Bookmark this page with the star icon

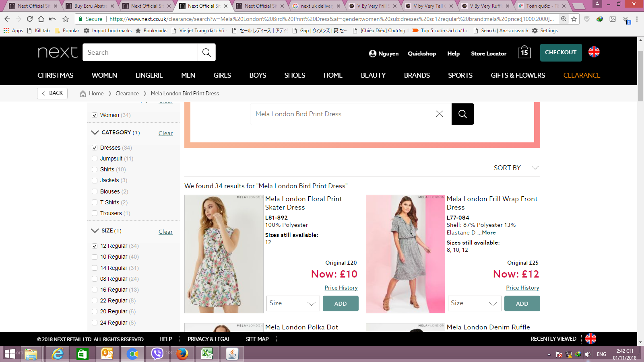point(574,19)
